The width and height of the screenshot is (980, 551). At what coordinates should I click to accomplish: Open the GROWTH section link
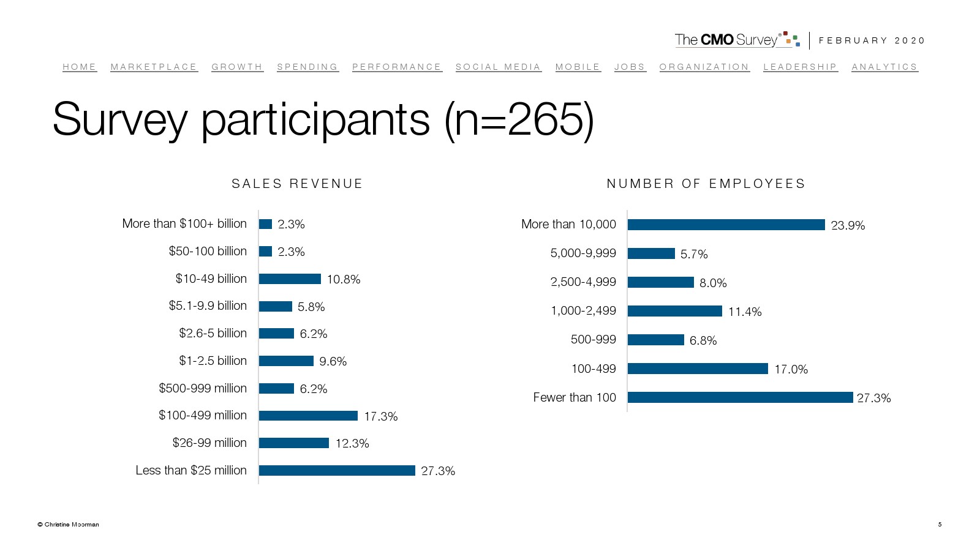click(237, 67)
